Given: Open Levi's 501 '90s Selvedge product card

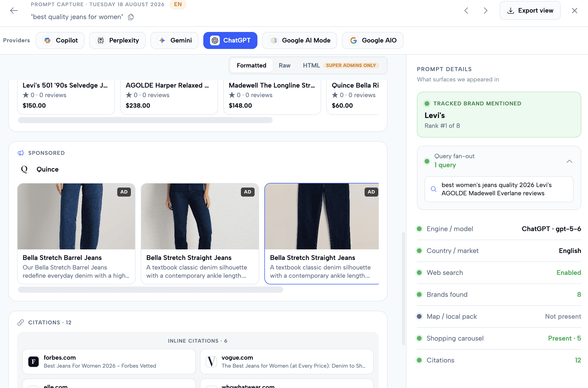Looking at the screenshot, I should [x=66, y=97].
